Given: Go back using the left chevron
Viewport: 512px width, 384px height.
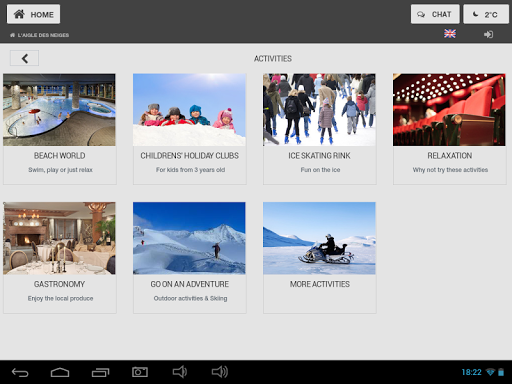Looking at the screenshot, I should pos(24,58).
